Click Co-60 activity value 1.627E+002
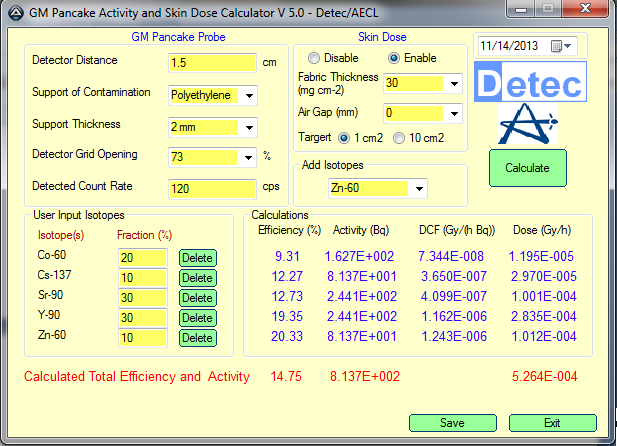The image size is (617, 446). (x=359, y=257)
